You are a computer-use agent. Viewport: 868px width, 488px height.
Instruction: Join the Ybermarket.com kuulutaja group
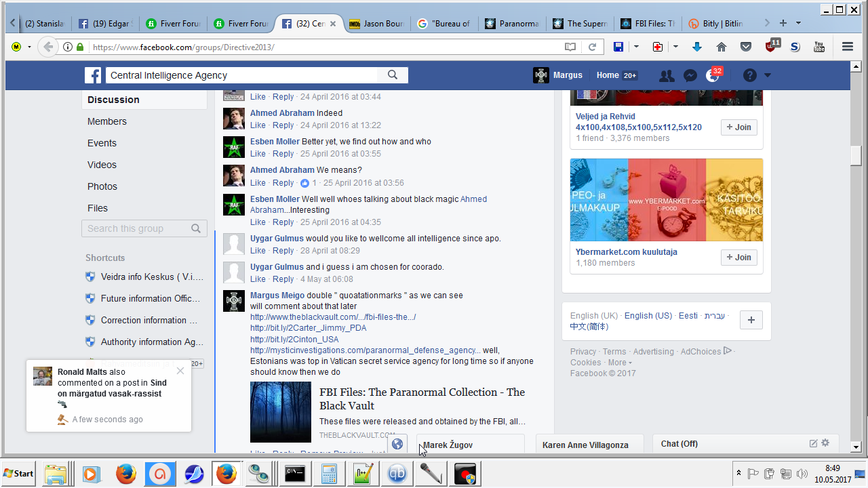[x=739, y=258]
